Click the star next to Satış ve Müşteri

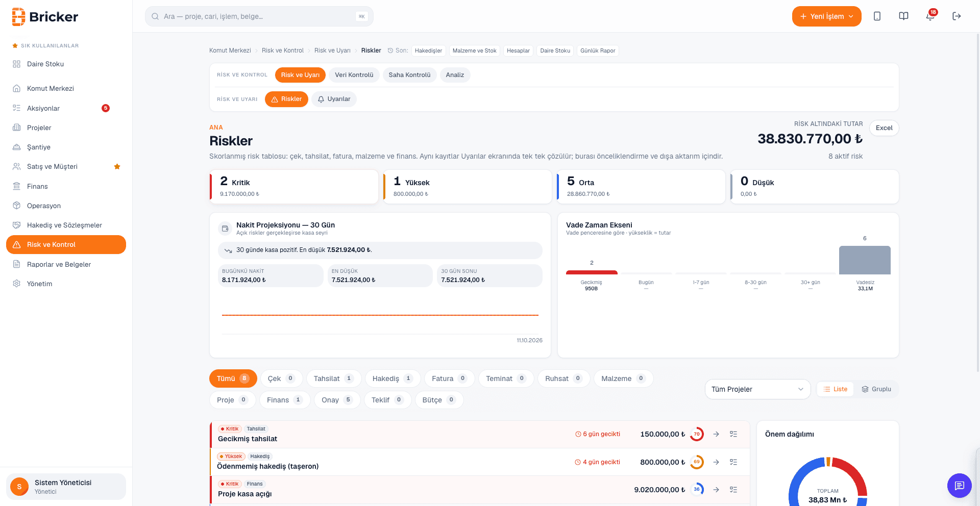click(117, 167)
